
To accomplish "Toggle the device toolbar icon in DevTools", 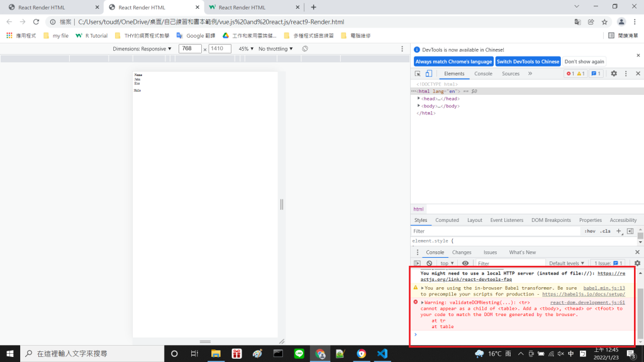I will coord(429,74).
